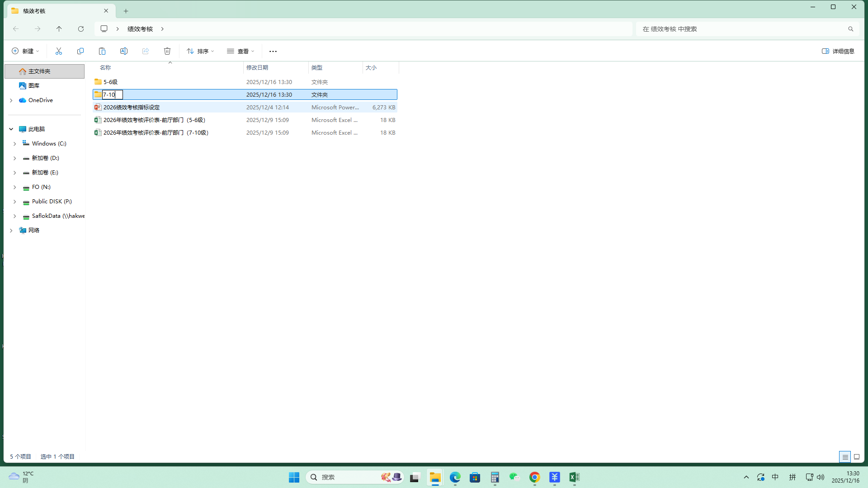This screenshot has height=488, width=868.
Task: Switch to large thumbnails view in status bar
Action: point(857,457)
